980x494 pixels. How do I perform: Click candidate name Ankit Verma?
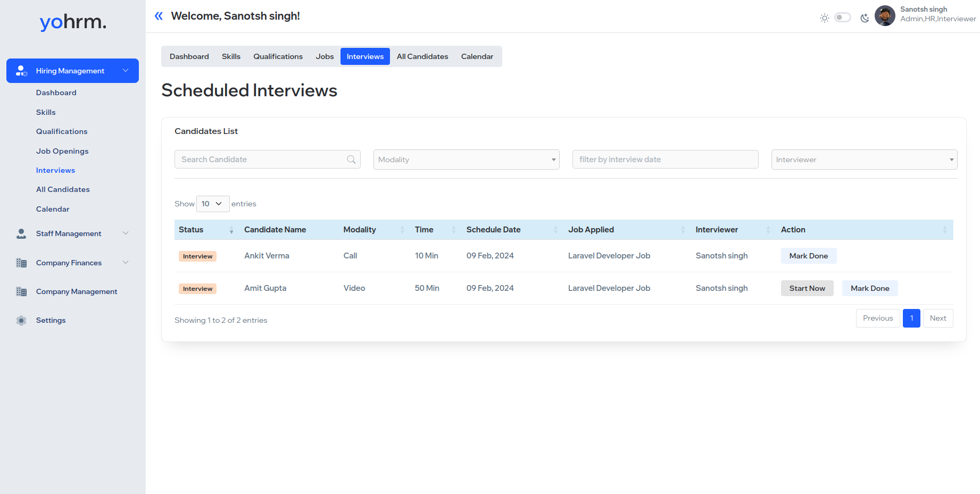pos(267,256)
